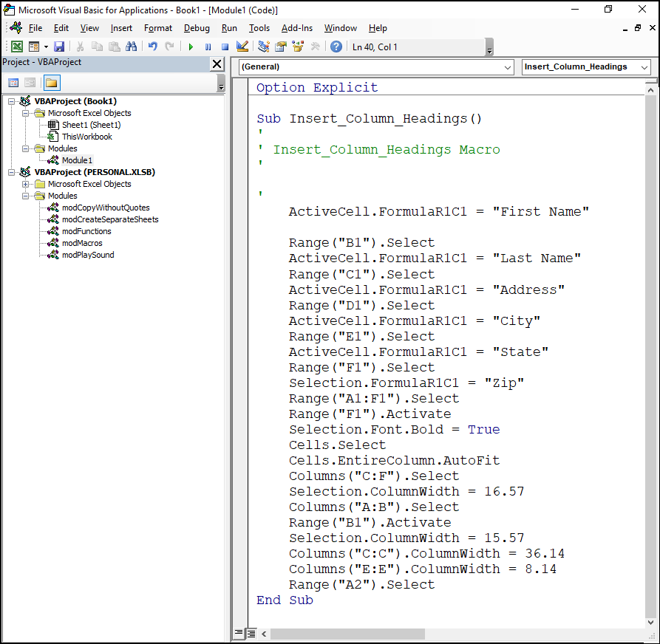The height and width of the screenshot is (644, 660).
Task: Click the Cut scissors icon
Action: pyautogui.click(x=80, y=47)
